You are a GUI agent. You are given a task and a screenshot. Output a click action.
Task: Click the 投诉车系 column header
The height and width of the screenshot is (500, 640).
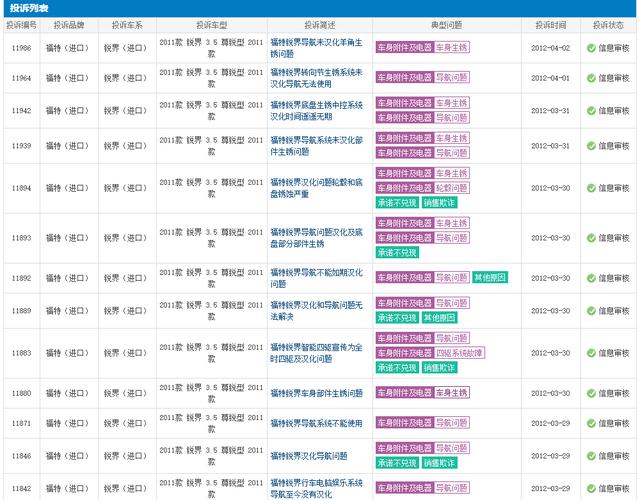pyautogui.click(x=127, y=25)
